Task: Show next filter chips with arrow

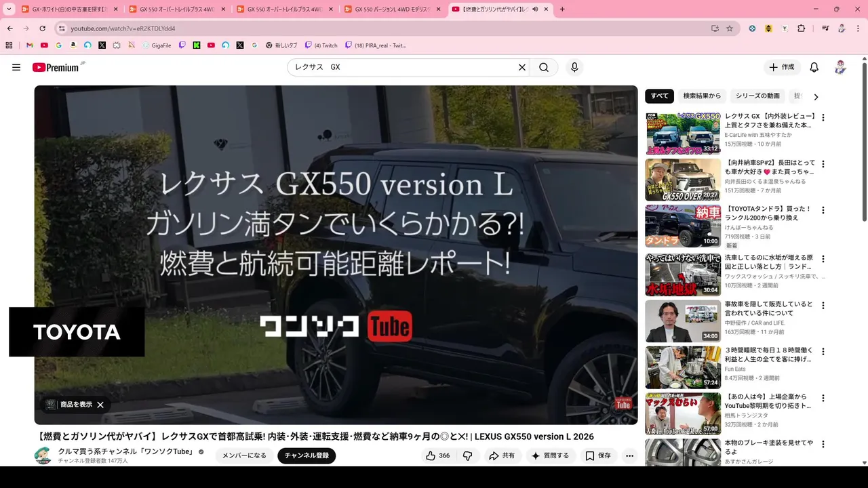Action: pyautogui.click(x=816, y=97)
